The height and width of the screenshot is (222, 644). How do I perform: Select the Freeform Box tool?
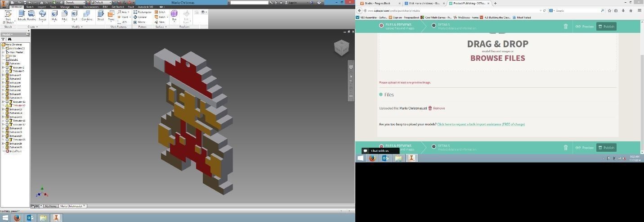click(x=174, y=16)
